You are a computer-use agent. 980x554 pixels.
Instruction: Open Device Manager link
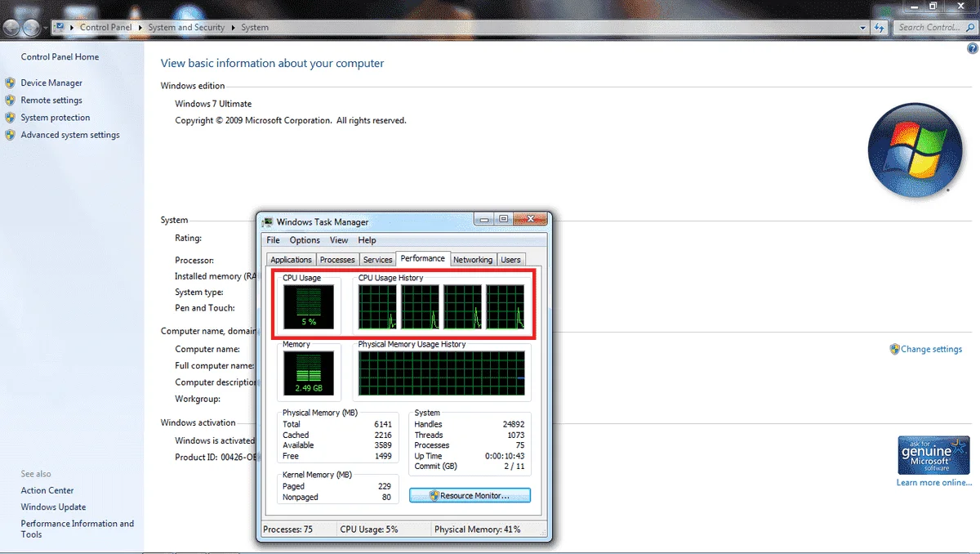pyautogui.click(x=51, y=83)
